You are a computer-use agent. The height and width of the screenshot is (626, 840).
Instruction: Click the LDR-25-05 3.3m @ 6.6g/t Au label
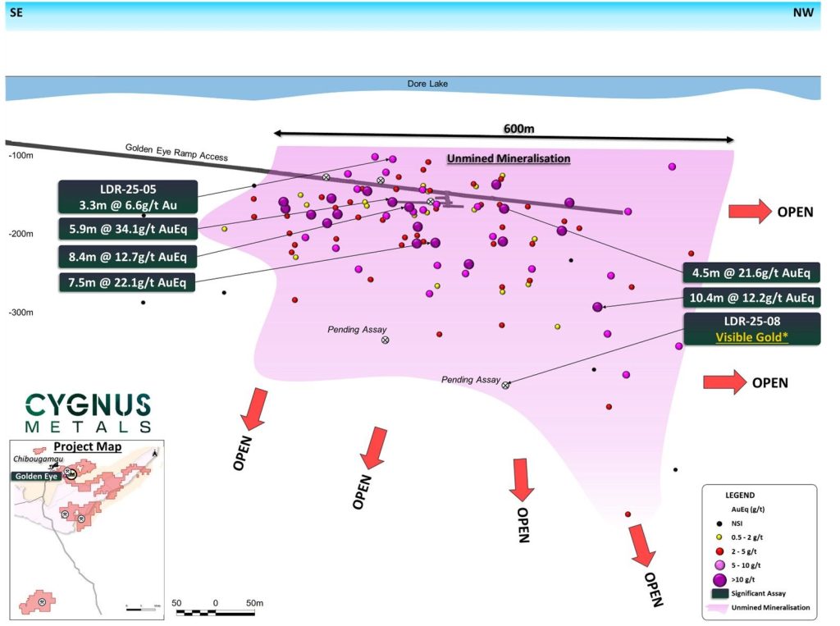(127, 198)
